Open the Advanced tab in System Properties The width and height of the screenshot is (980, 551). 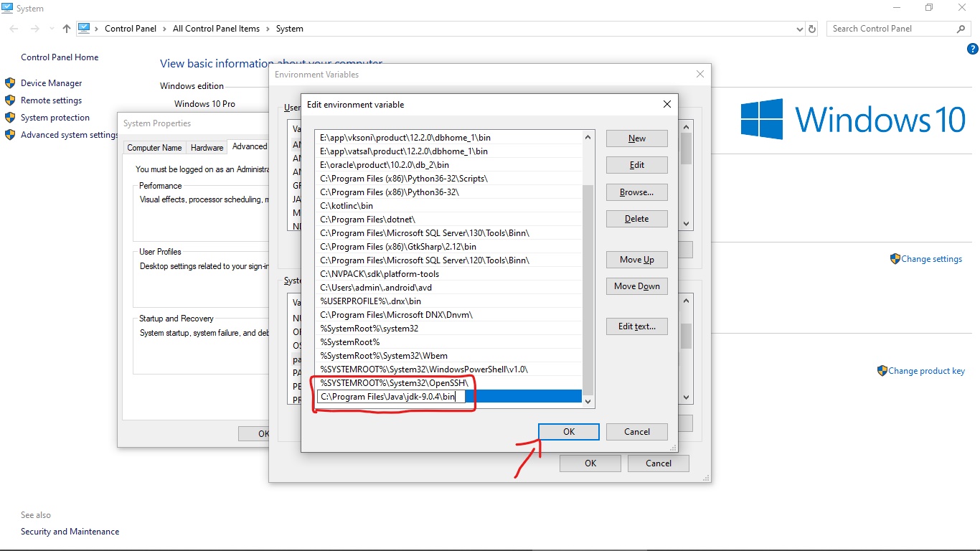coord(249,146)
